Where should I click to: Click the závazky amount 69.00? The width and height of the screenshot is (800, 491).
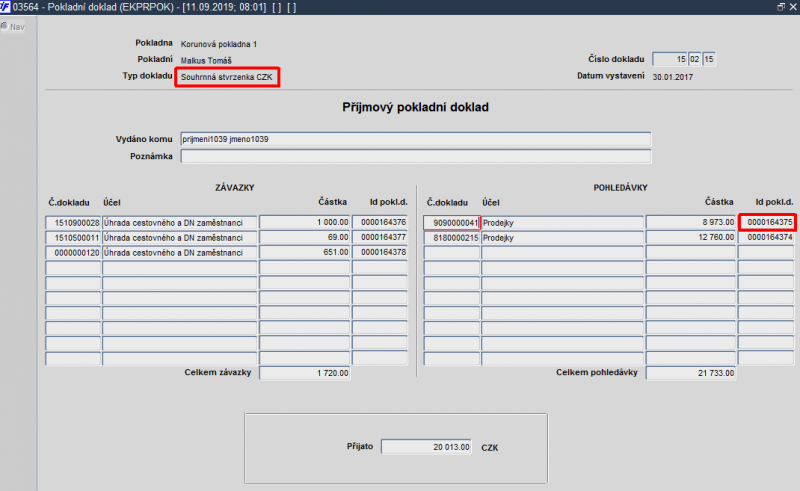305,238
